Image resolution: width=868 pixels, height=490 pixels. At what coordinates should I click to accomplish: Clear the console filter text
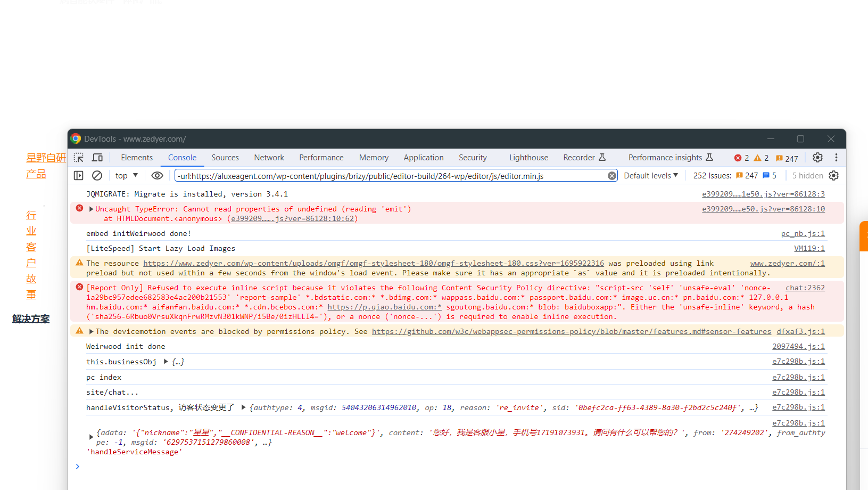pos(612,176)
